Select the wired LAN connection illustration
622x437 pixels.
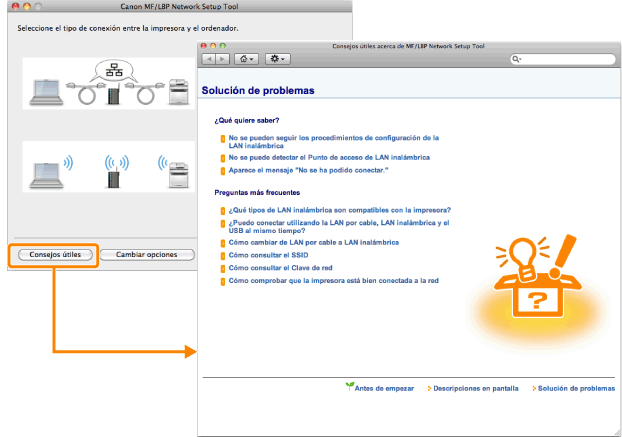(x=105, y=84)
